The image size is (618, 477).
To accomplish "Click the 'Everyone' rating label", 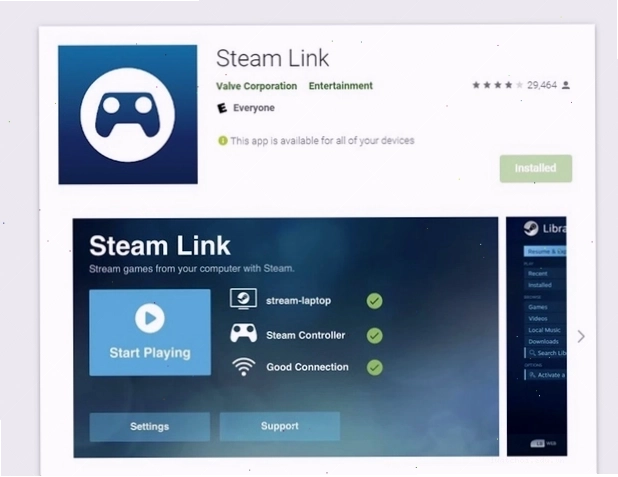I will tap(254, 108).
